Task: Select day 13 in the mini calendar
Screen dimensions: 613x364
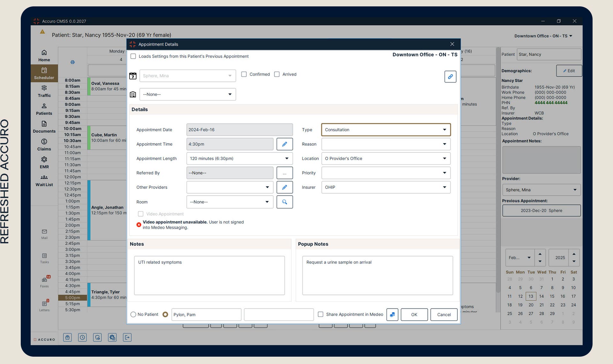Action: click(531, 296)
